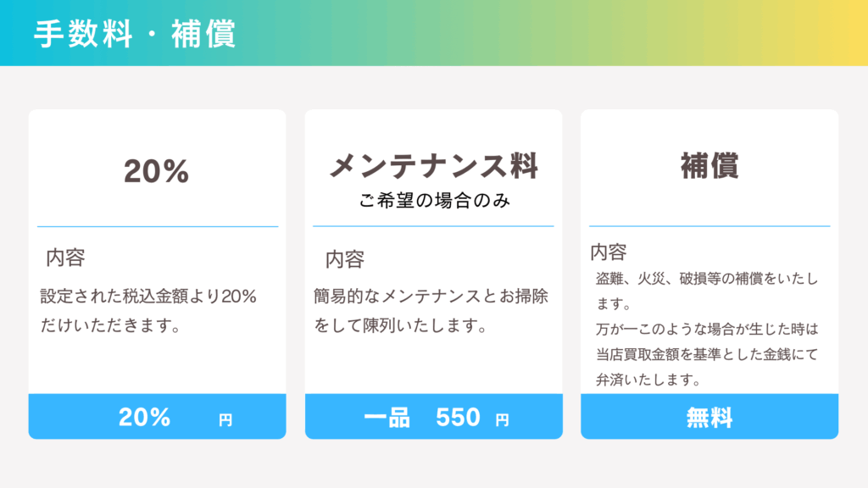This screenshot has width=868, height=488.
Task: Click the 一品 550 円 footer bar
Action: tap(433, 417)
